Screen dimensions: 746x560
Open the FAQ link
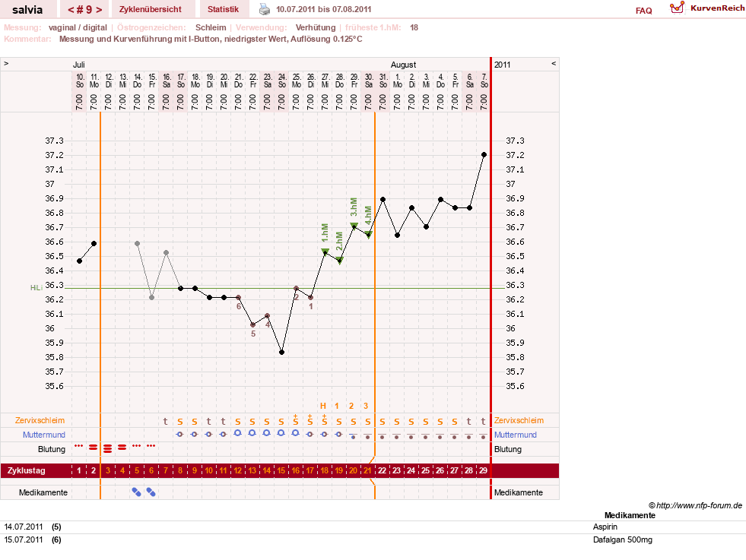pyautogui.click(x=643, y=11)
